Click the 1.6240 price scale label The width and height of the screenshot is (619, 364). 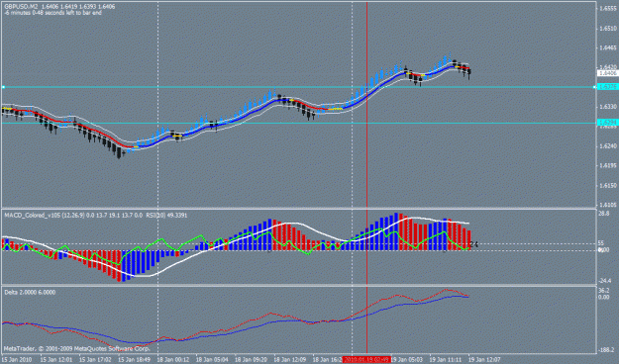point(608,146)
